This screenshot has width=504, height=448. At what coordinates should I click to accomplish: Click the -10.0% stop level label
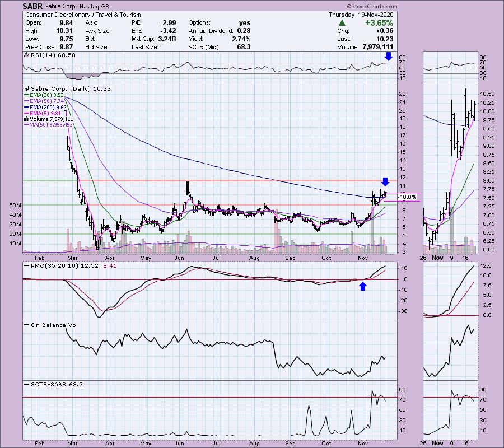[x=408, y=197]
